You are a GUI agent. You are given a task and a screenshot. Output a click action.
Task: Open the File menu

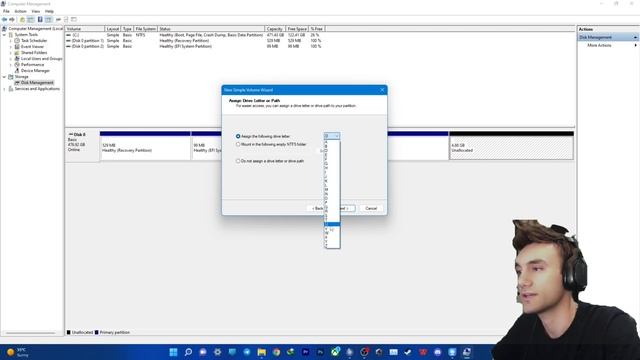coord(6,11)
